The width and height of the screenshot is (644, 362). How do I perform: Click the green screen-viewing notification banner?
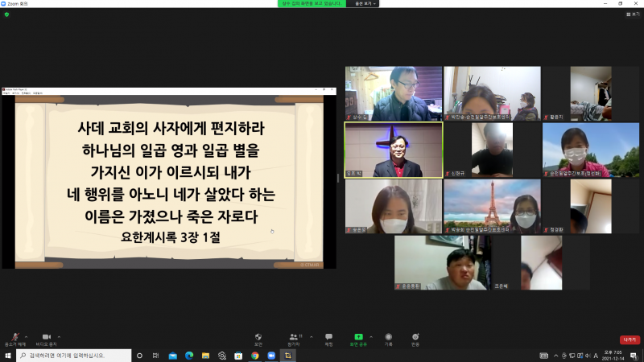[312, 4]
